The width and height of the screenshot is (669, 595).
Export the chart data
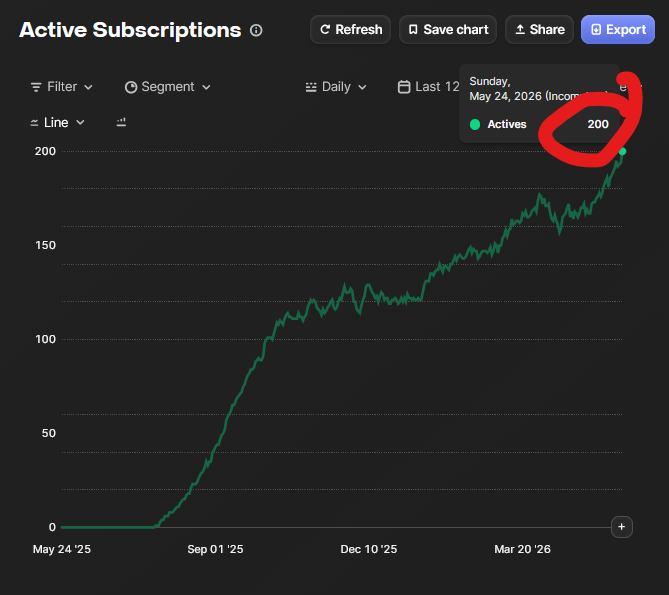(x=618, y=29)
